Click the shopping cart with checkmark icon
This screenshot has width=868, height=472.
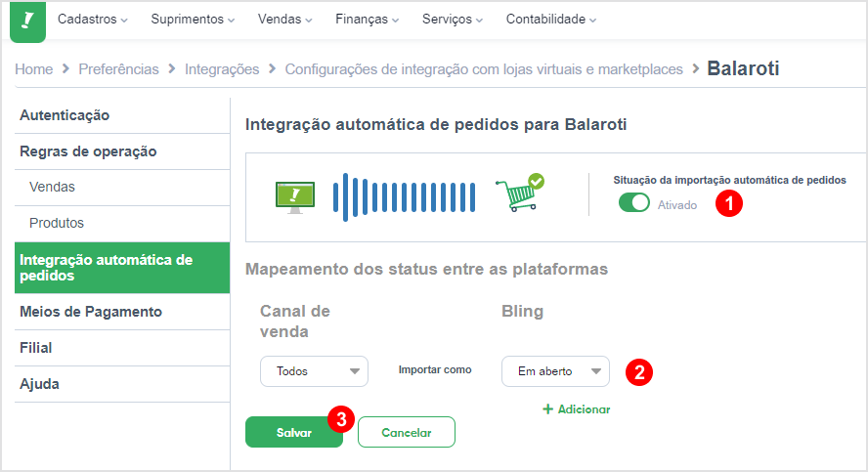point(520,193)
